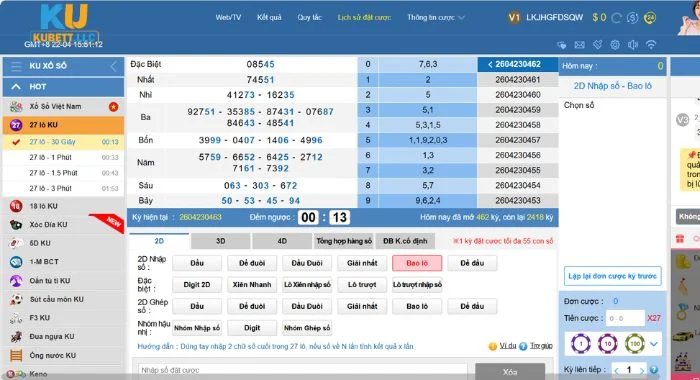The height and width of the screenshot is (380, 700).
Task: Open the KU XỔ SỐ hamburger menu
Action: 17,66
